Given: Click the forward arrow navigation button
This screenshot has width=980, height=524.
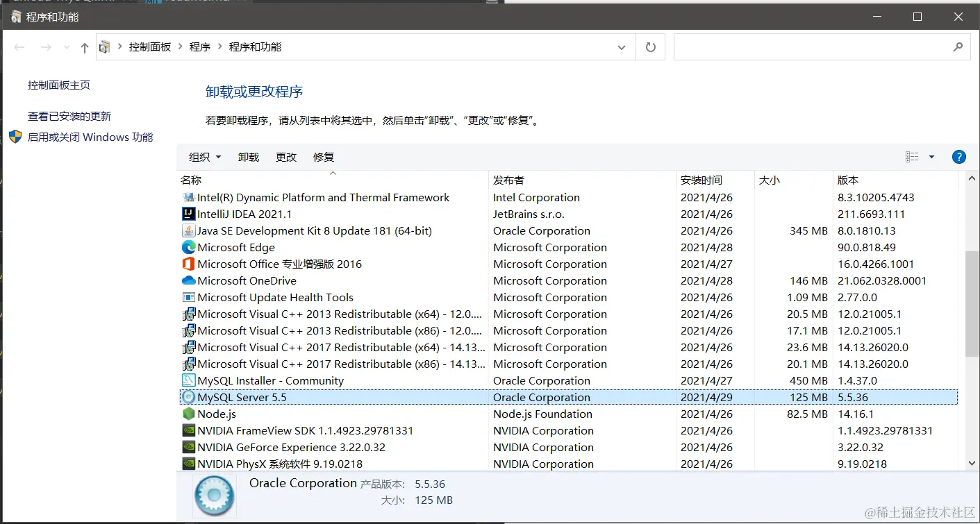Looking at the screenshot, I should (46, 47).
